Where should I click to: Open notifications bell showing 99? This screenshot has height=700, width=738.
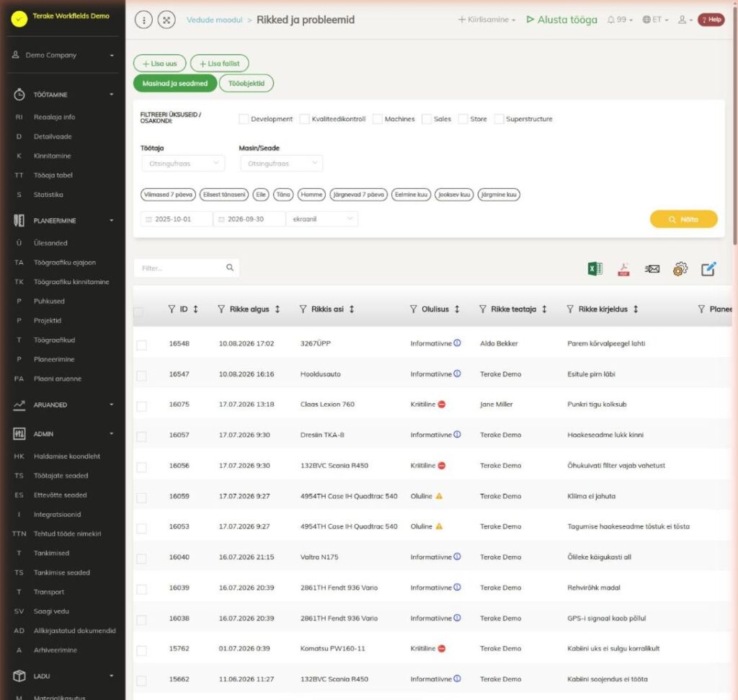pyautogui.click(x=619, y=19)
